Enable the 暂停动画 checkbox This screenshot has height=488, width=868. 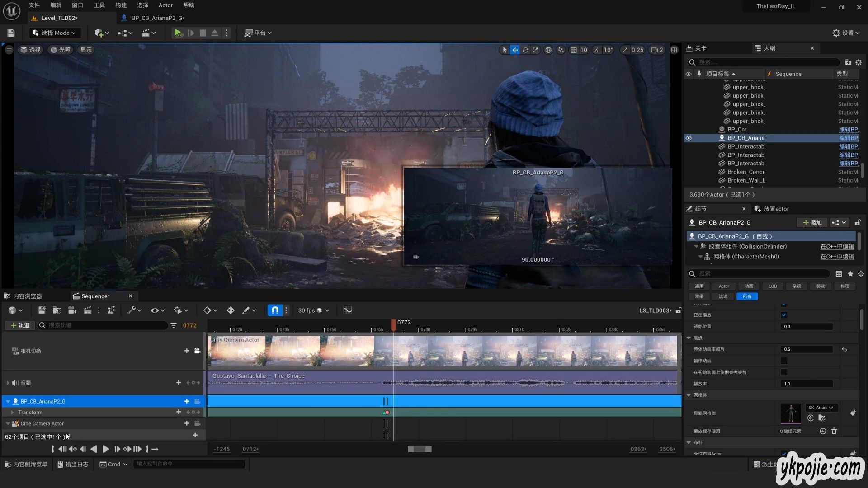pyautogui.click(x=784, y=361)
